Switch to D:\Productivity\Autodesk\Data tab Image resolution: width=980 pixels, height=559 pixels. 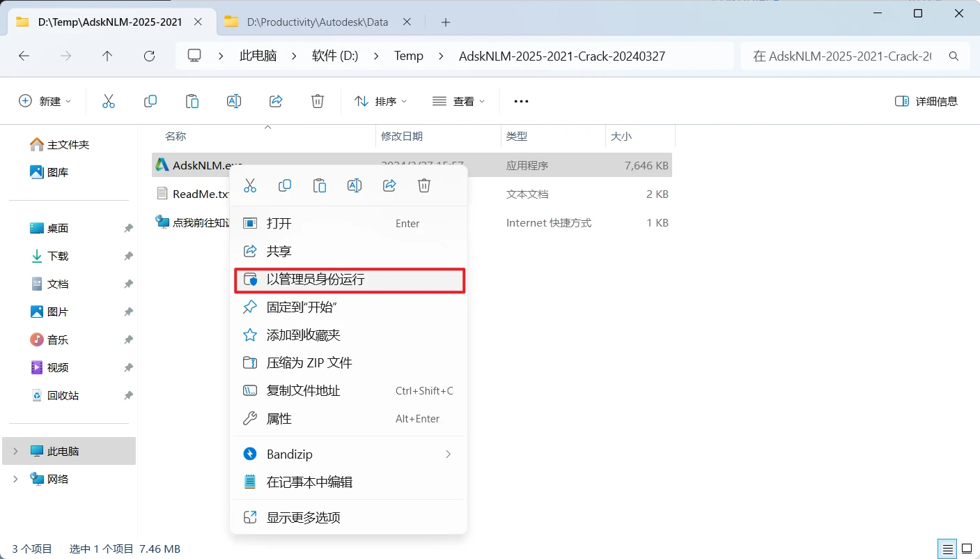coord(318,22)
